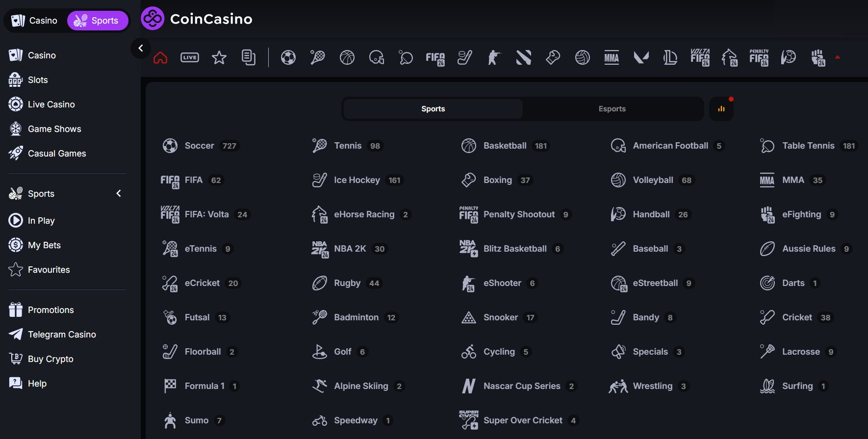Viewport: 868px width, 439px height.
Task: Select the basketball icon in top toolbar
Action: 347,58
